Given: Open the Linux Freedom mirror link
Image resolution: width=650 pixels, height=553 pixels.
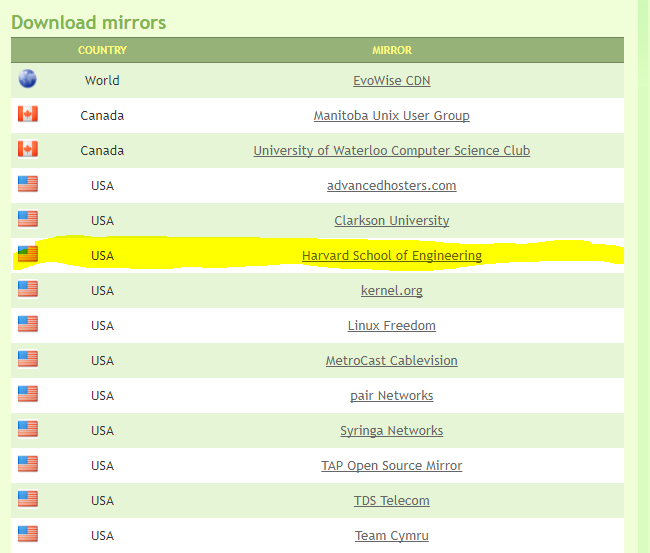Looking at the screenshot, I should click(391, 325).
